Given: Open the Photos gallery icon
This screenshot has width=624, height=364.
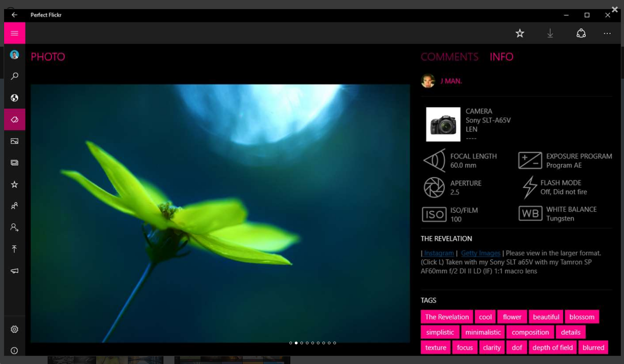Looking at the screenshot, I should 14,141.
